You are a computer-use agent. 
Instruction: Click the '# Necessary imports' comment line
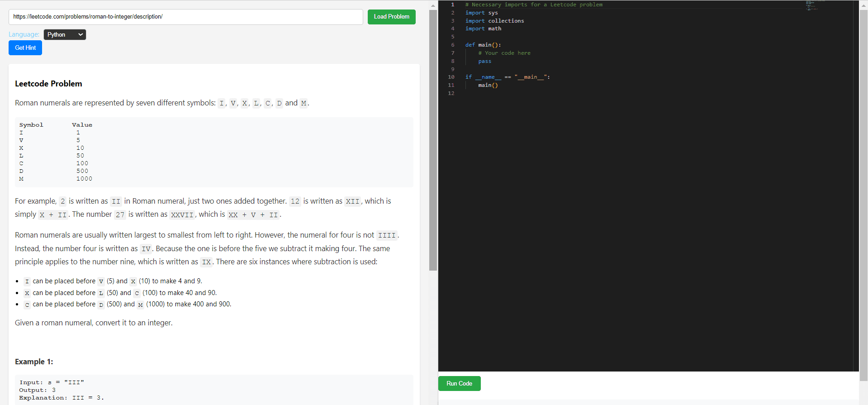click(534, 5)
